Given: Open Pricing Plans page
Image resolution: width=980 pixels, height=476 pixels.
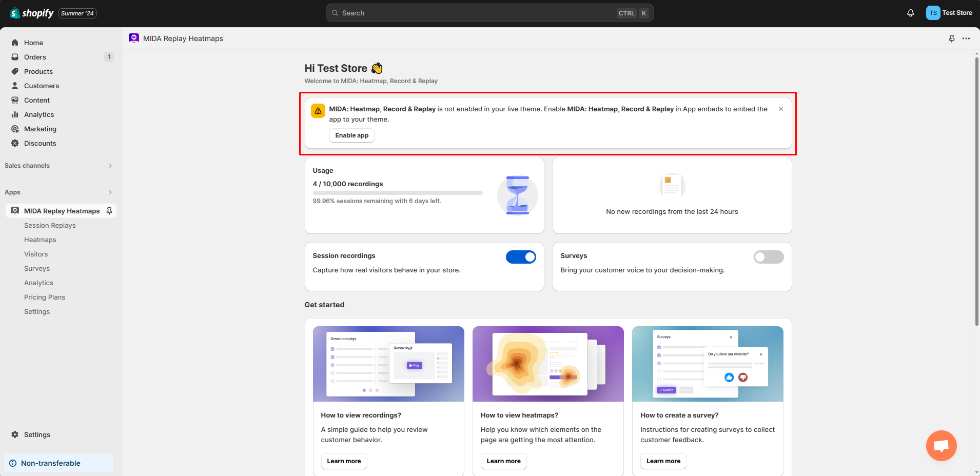Looking at the screenshot, I should tap(45, 297).
